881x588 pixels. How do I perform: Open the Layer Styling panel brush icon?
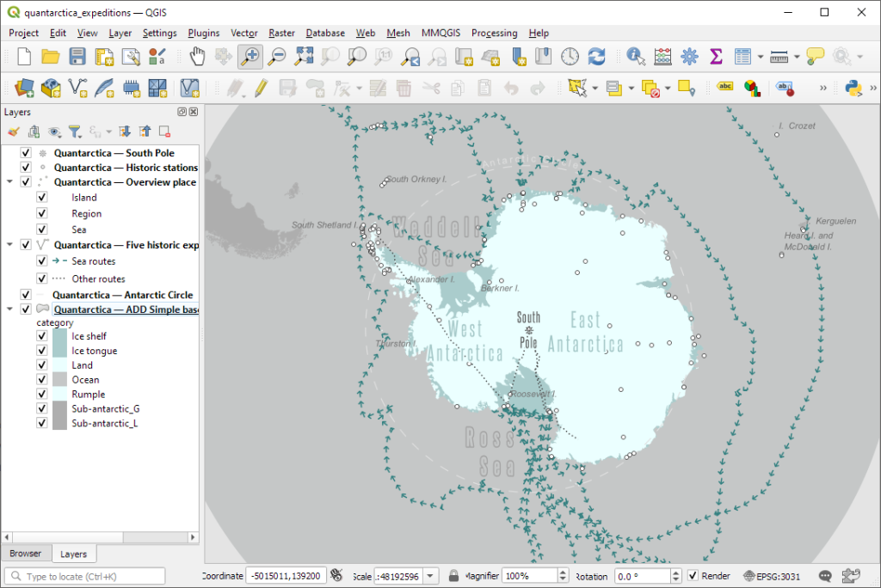[x=14, y=132]
